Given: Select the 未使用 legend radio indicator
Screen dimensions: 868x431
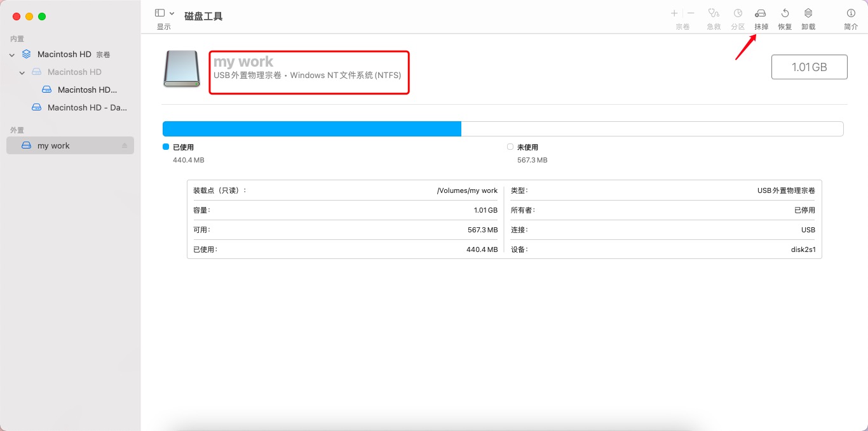Looking at the screenshot, I should pos(510,147).
